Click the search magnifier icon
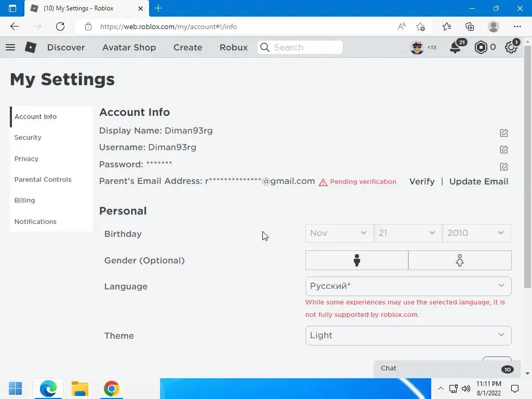Image resolution: width=532 pixels, height=399 pixels. [x=265, y=47]
